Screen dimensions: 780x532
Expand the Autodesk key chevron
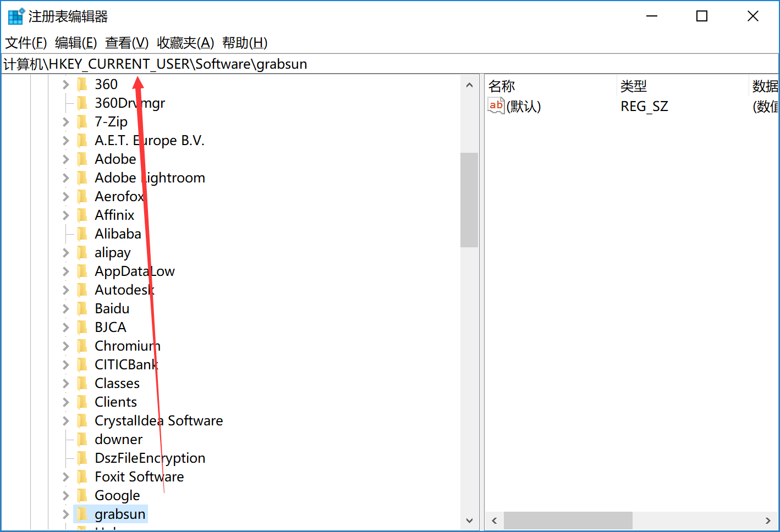coord(66,290)
